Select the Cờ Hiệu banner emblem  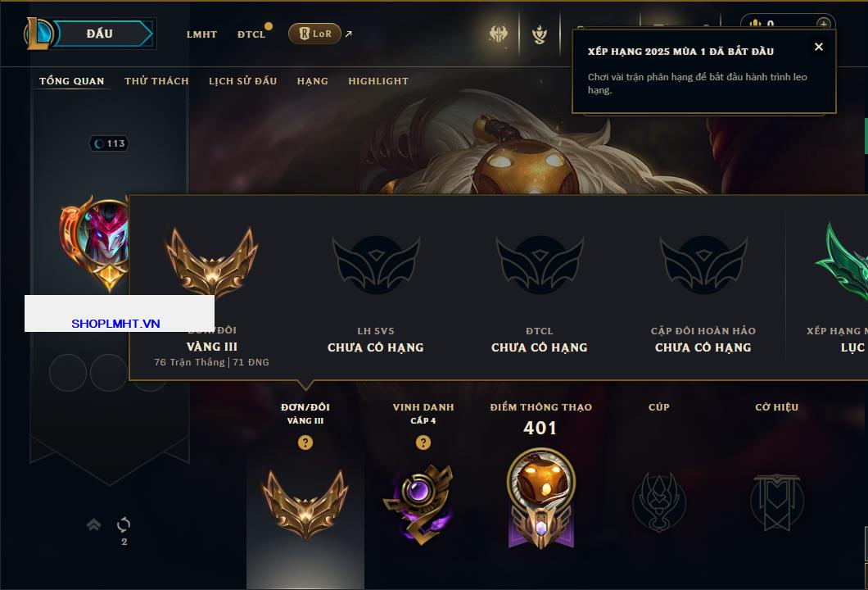776,502
